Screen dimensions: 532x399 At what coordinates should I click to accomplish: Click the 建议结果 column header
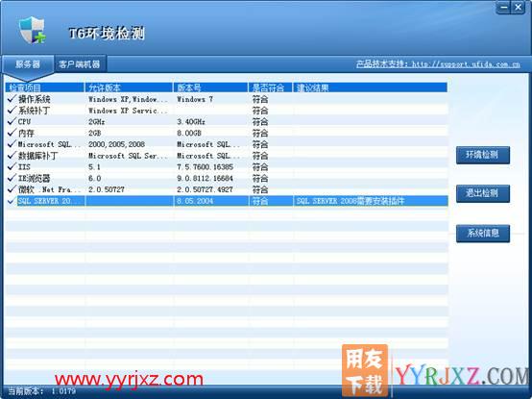pos(370,87)
